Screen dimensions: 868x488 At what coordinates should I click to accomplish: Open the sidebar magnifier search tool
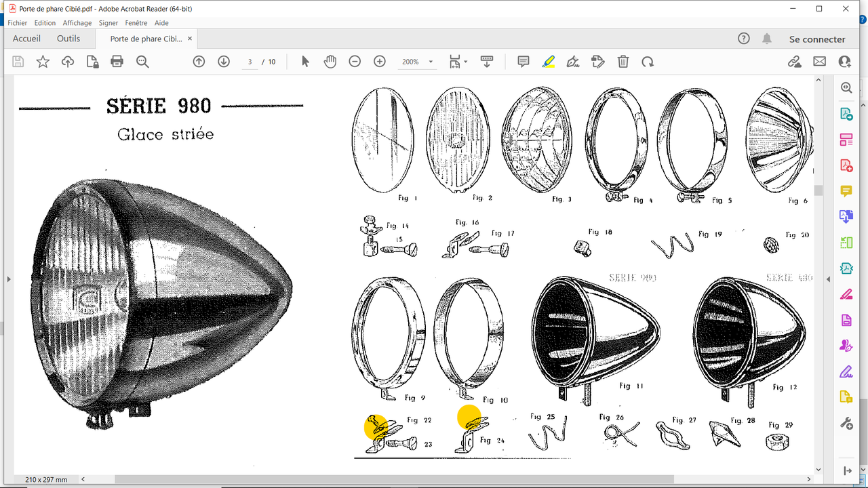pyautogui.click(x=846, y=87)
